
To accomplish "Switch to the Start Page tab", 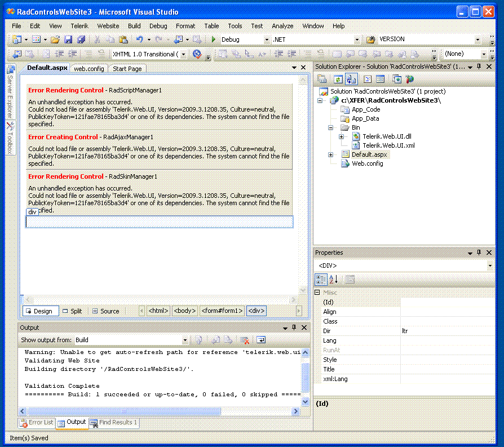I will 127,69.
